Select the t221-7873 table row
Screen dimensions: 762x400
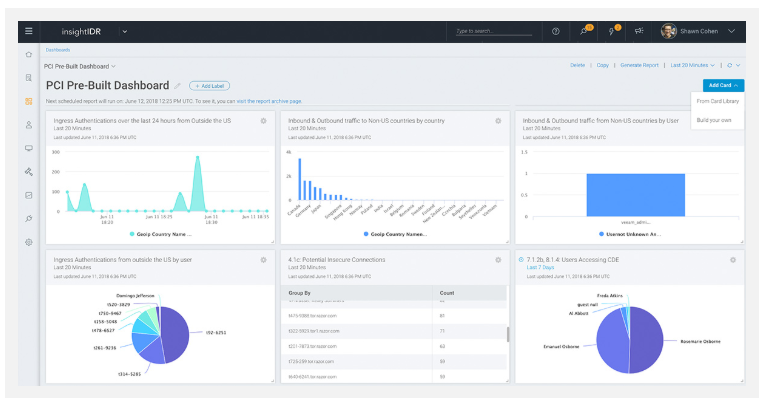394,346
